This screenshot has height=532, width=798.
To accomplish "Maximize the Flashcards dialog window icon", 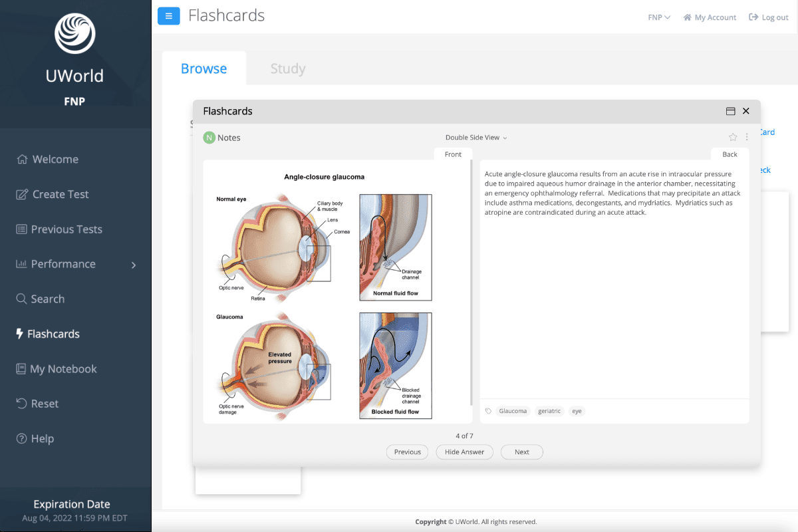I will 730,111.
